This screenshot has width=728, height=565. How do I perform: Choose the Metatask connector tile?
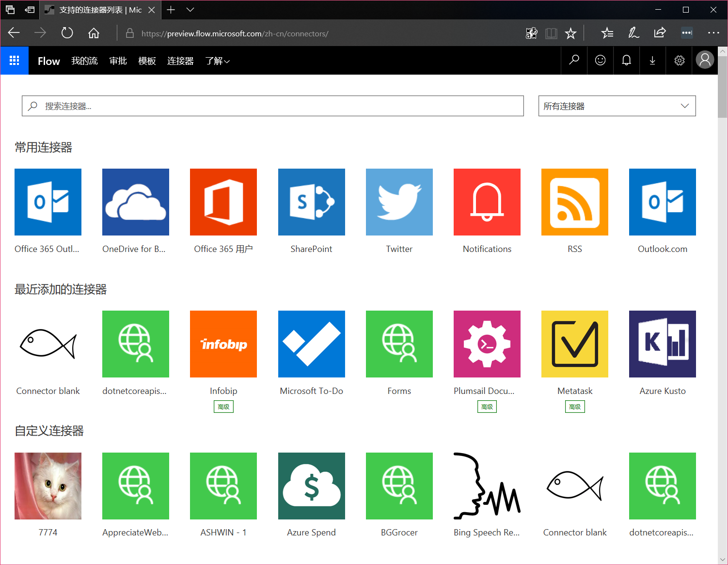point(574,344)
